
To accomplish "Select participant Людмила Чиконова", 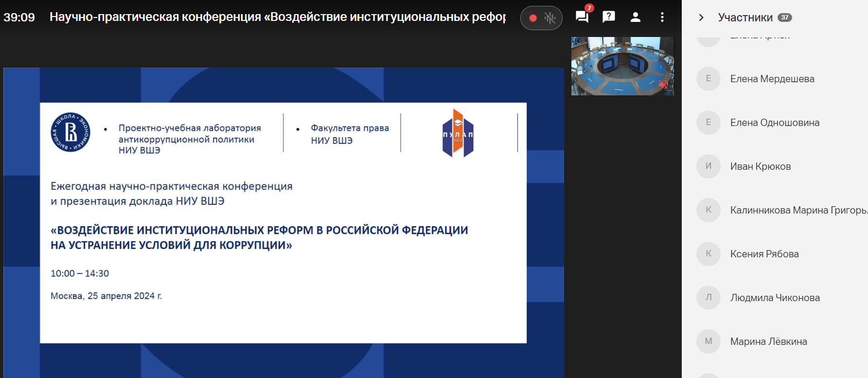I will [775, 298].
